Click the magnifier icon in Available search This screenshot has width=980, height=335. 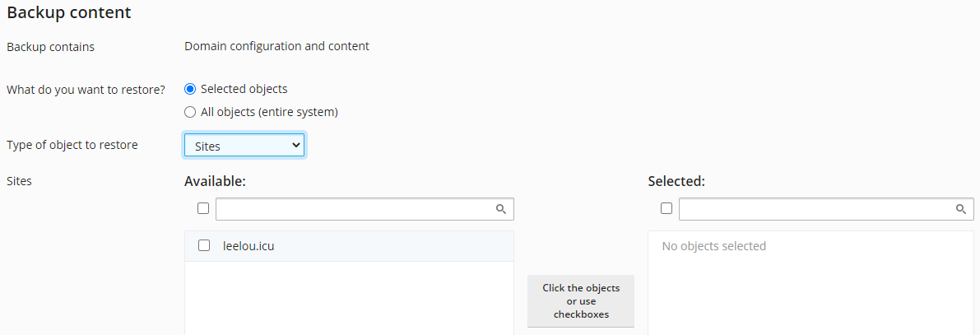(x=501, y=209)
